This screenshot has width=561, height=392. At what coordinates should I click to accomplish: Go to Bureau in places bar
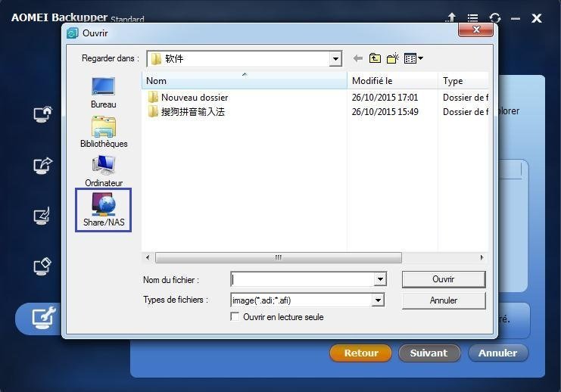coord(104,92)
